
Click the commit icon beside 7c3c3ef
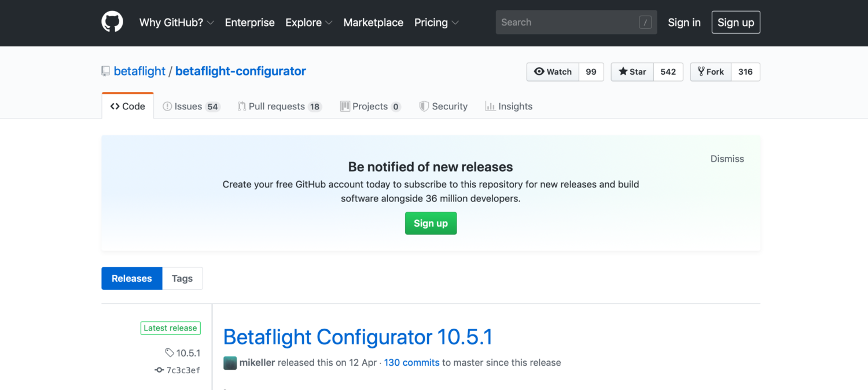[159, 370]
